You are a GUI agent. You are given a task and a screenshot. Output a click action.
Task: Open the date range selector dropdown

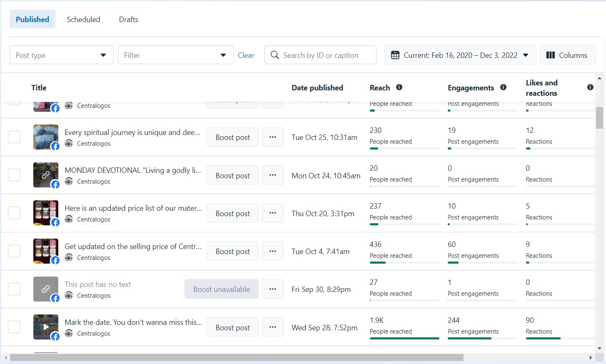[x=460, y=55]
